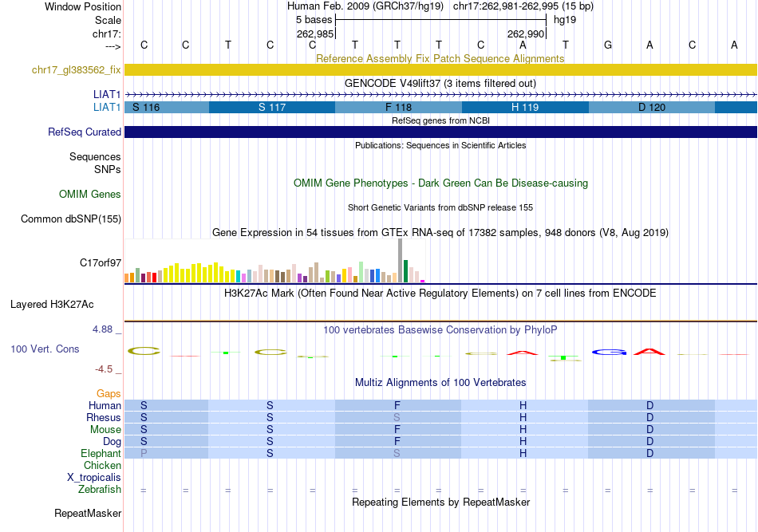Click the tallest gray GTEx expression bar
758x532 pixels.
click(400, 261)
